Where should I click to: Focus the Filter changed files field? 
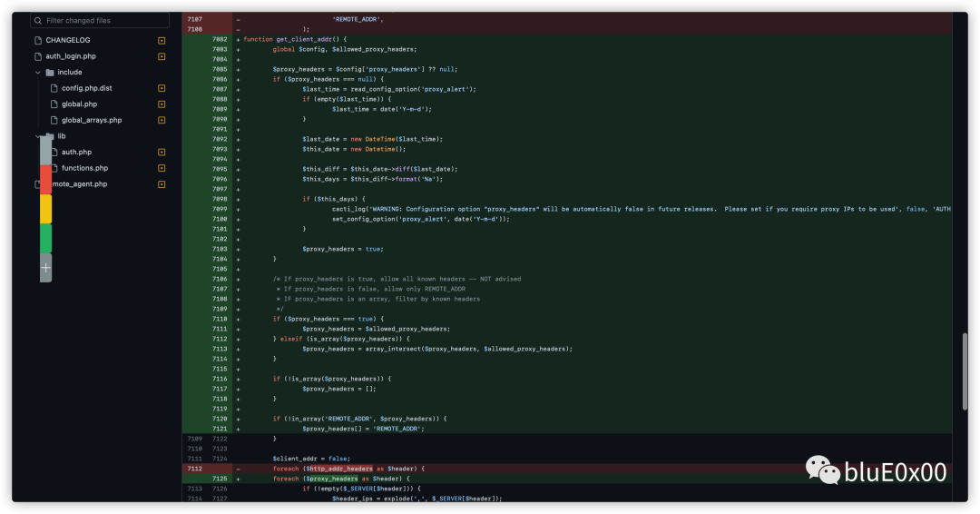pyautogui.click(x=100, y=21)
